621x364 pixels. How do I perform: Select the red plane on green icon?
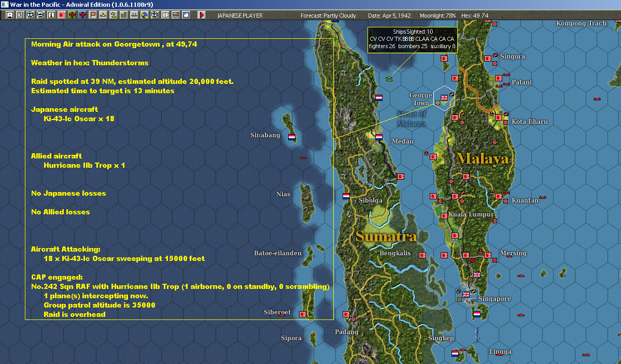point(72,15)
